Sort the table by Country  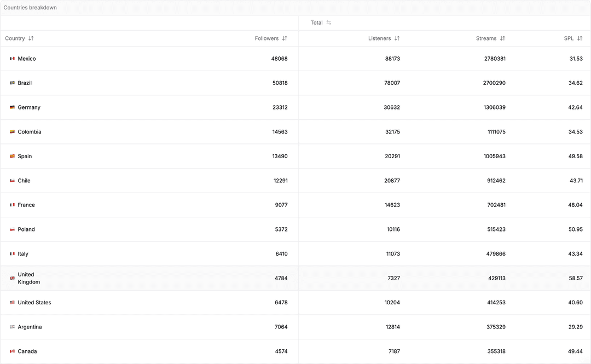pos(30,38)
